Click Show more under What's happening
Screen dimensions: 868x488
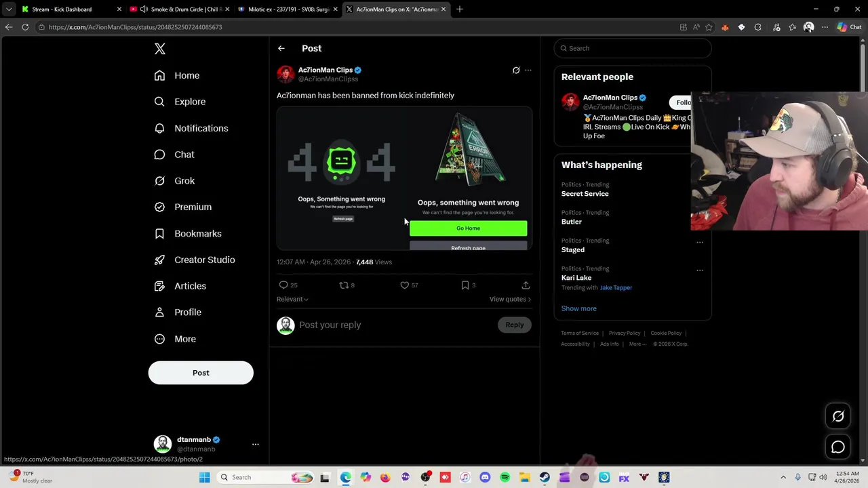click(x=578, y=308)
